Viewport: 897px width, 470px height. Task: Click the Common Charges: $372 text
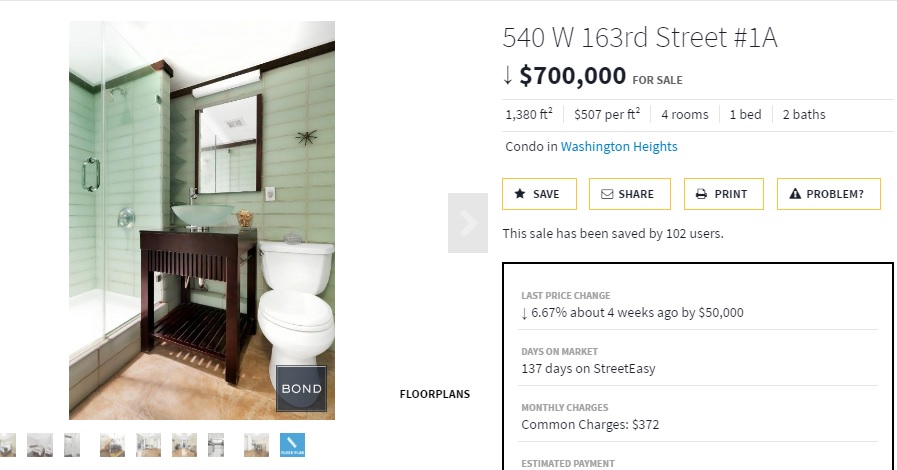(590, 425)
